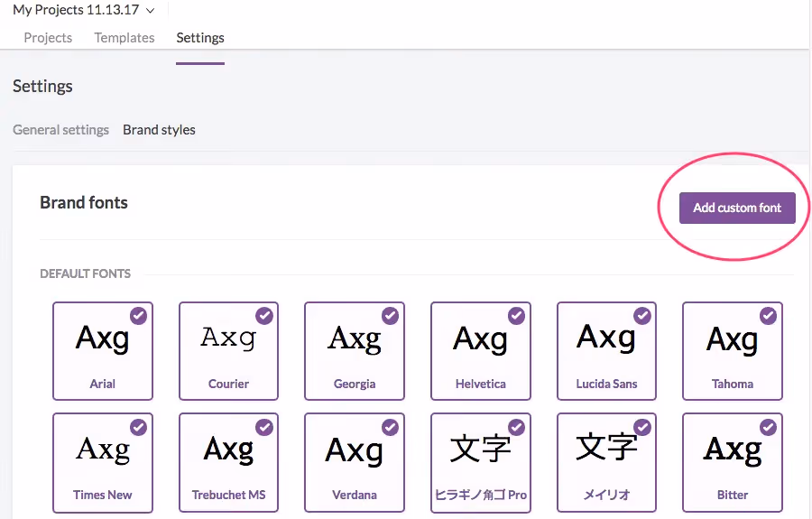The width and height of the screenshot is (812, 519).
Task: Switch to the Templates tab
Action: point(125,38)
